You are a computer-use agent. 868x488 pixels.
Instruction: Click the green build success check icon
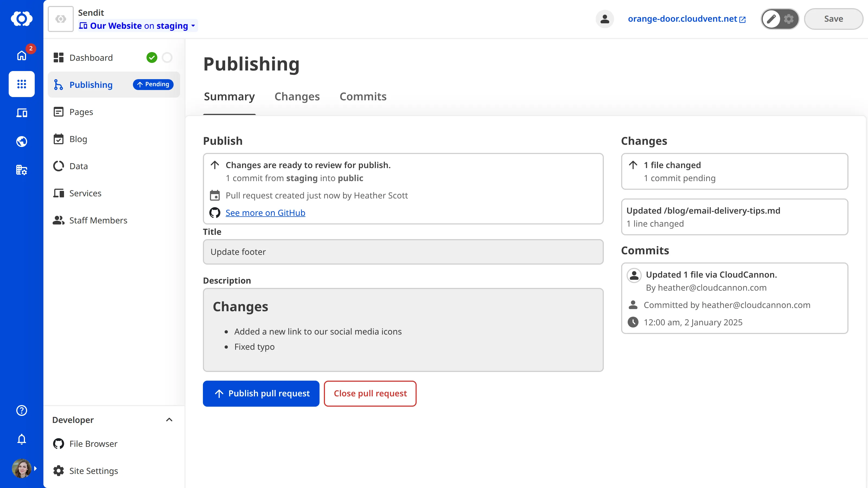(152, 57)
